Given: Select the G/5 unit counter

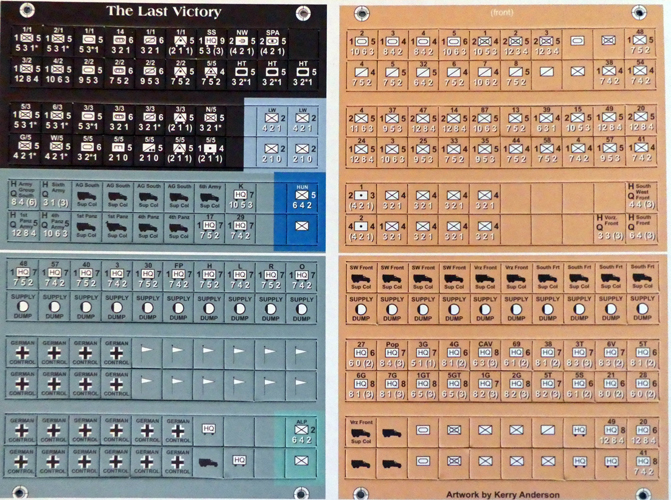Looking at the screenshot, I should [27, 149].
